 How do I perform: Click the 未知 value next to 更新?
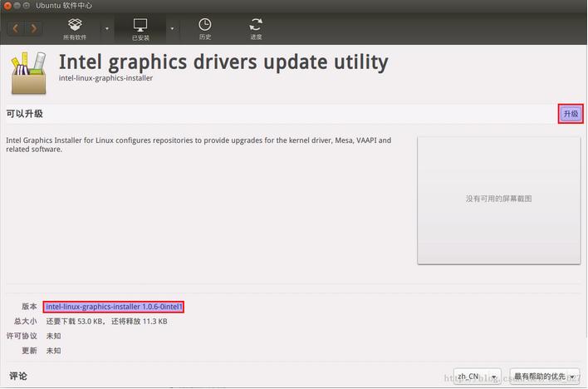click(53, 351)
